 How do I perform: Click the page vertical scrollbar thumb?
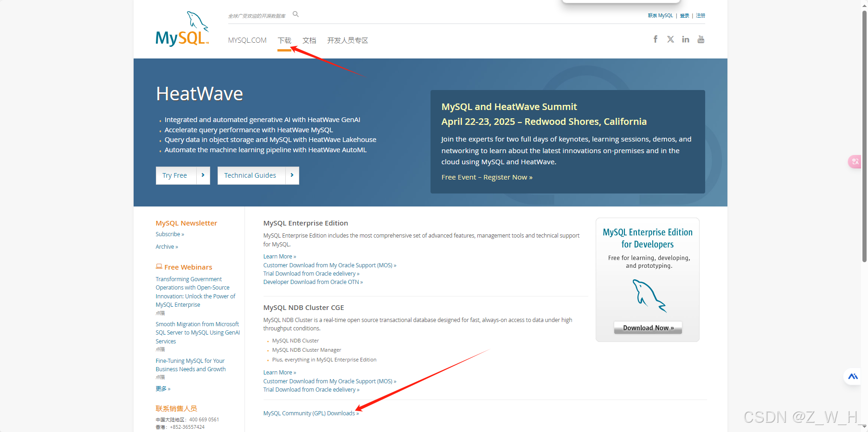pyautogui.click(x=864, y=136)
